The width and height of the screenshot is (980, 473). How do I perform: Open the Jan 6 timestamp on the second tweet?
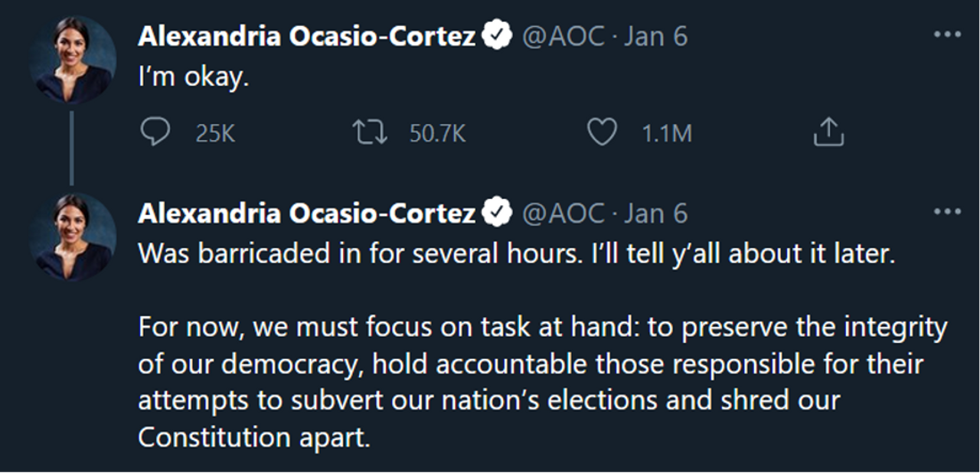[x=656, y=213]
